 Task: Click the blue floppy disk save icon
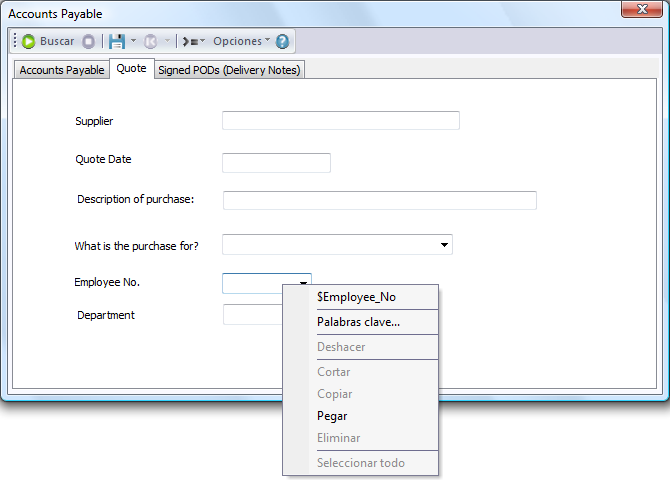pyautogui.click(x=116, y=42)
